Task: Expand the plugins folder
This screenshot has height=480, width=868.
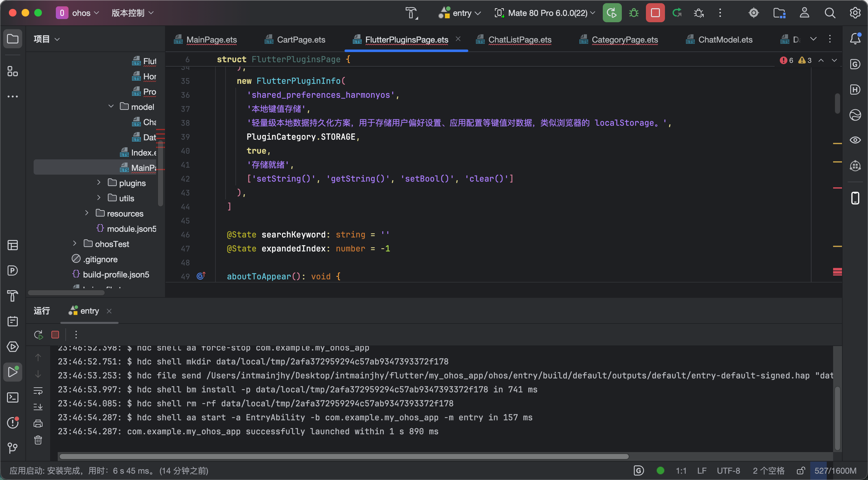Action: [99, 183]
